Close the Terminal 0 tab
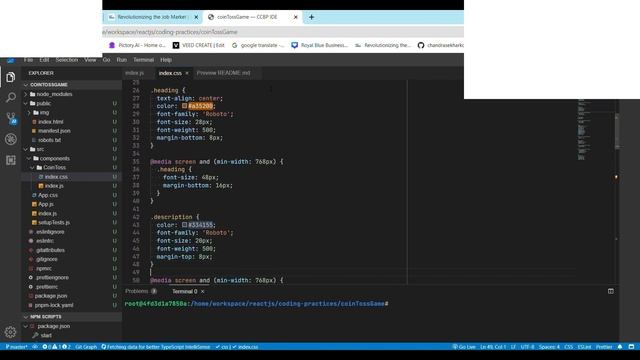Screen dimensions: 640x360 202,291
